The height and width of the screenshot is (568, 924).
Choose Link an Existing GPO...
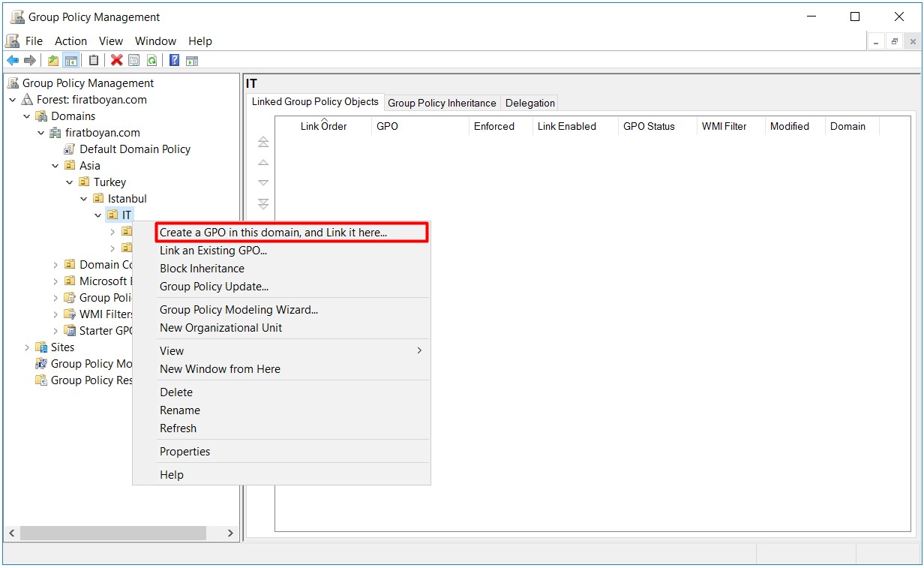(x=281, y=251)
